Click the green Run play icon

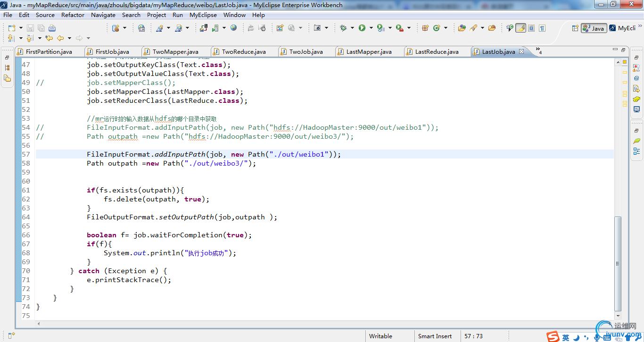[x=362, y=28]
